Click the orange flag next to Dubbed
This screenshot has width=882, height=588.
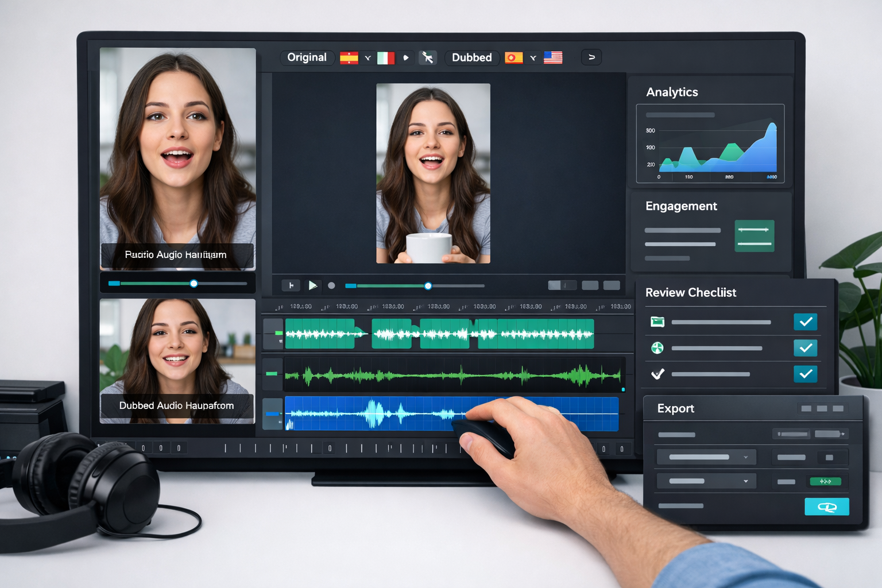pos(514,57)
